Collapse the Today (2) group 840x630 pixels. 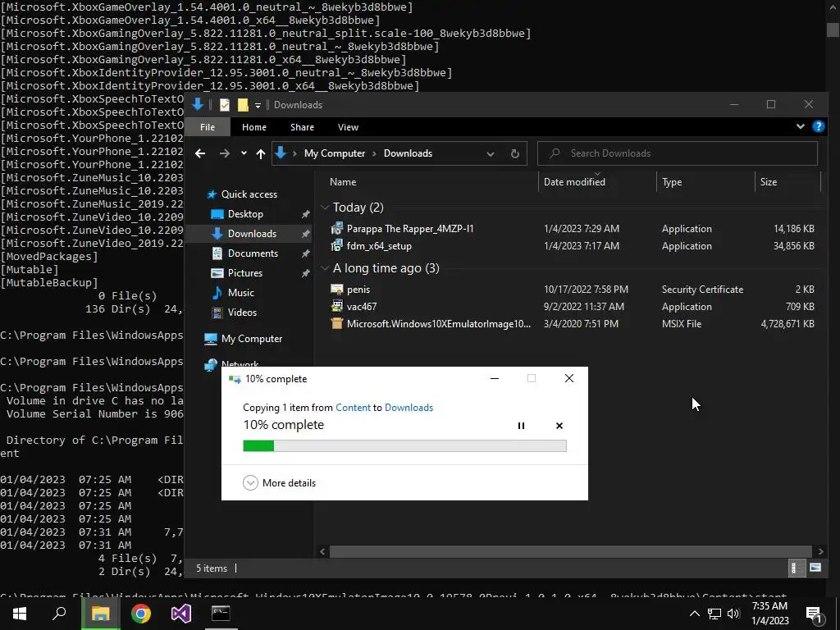point(325,208)
